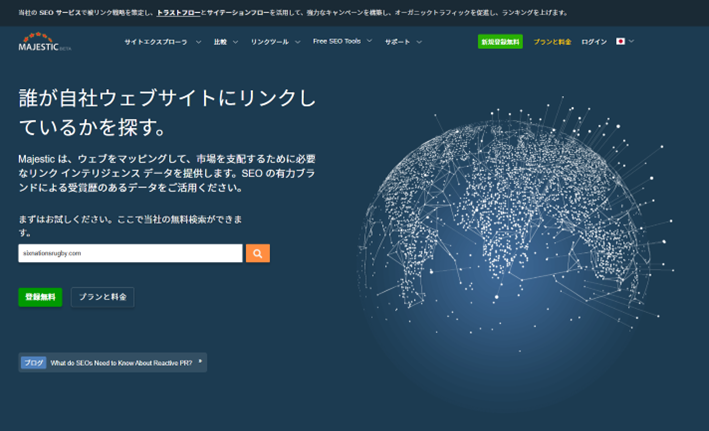Click the orange search magnifier button
This screenshot has height=431, width=709.
point(257,254)
